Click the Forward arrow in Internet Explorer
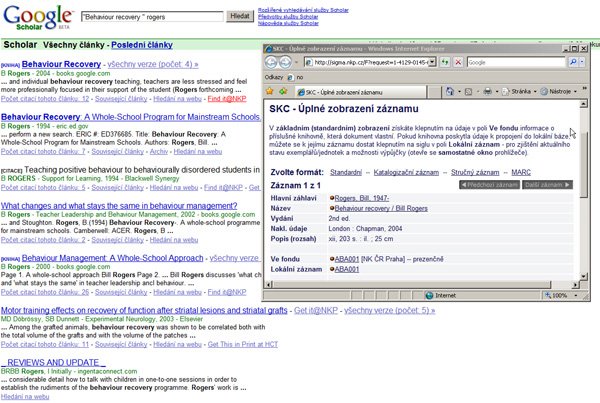 point(285,62)
